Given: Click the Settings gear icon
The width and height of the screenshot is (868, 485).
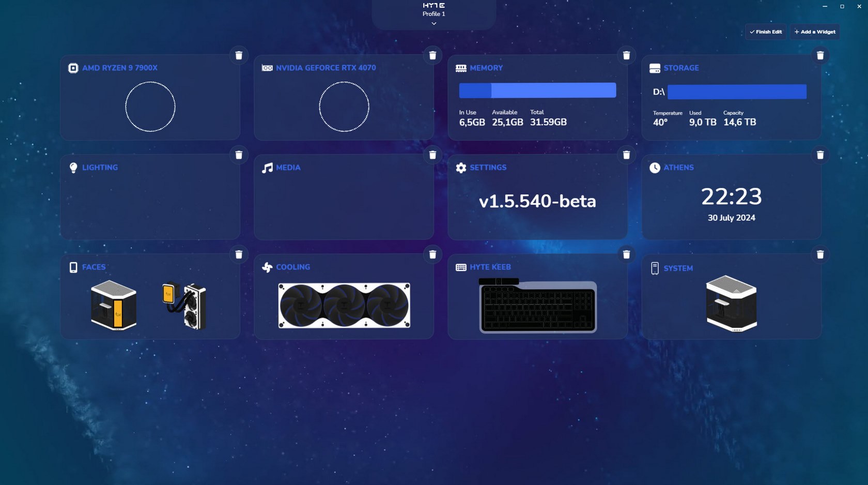Looking at the screenshot, I should (x=461, y=168).
